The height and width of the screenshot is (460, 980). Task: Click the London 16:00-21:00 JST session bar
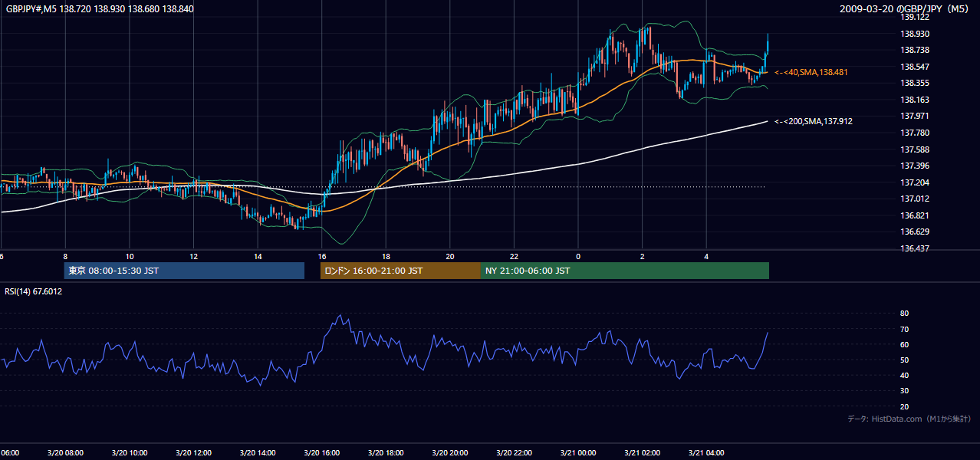point(400,271)
